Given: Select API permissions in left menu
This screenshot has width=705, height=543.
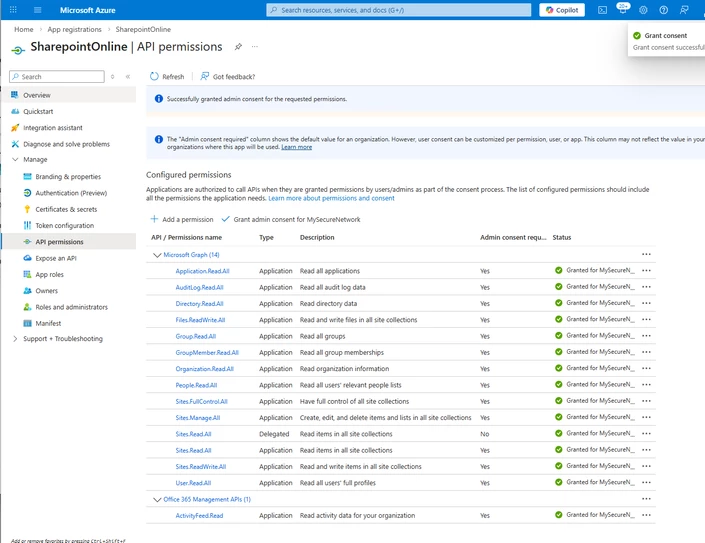Looking at the screenshot, I should coord(68,241).
